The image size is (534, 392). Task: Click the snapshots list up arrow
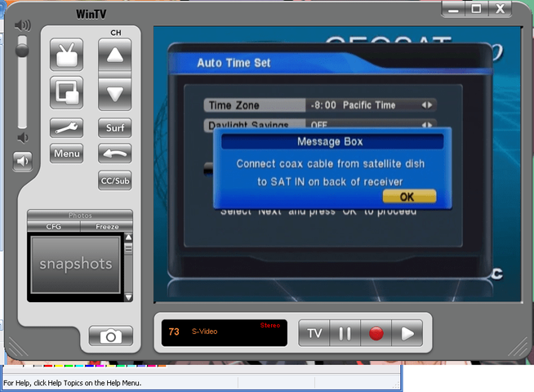[128, 237]
